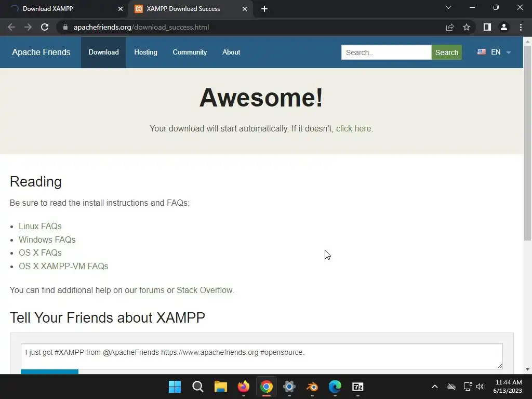The height and width of the screenshot is (399, 532).
Task: Open network status tray icon
Action: point(468,387)
